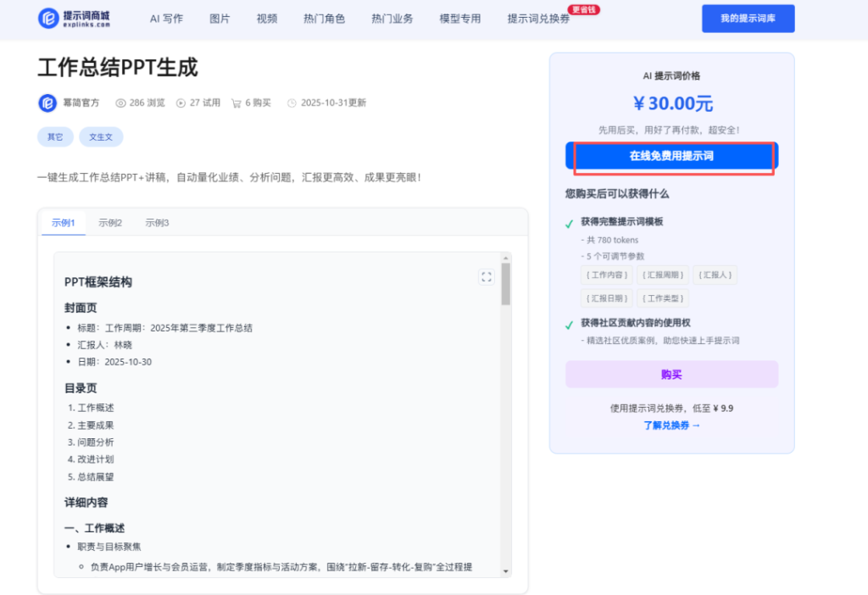Expand the example preview to fullscreen
The width and height of the screenshot is (868, 595).
(487, 276)
